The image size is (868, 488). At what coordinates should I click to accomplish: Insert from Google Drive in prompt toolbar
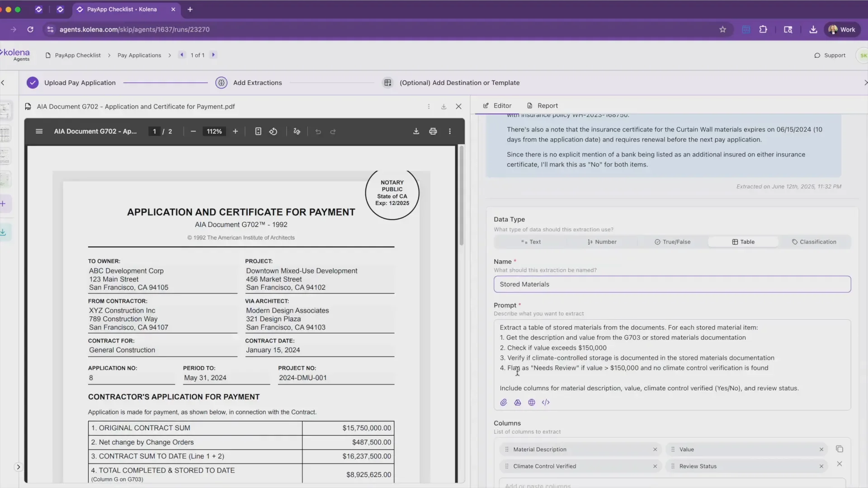pos(517,402)
